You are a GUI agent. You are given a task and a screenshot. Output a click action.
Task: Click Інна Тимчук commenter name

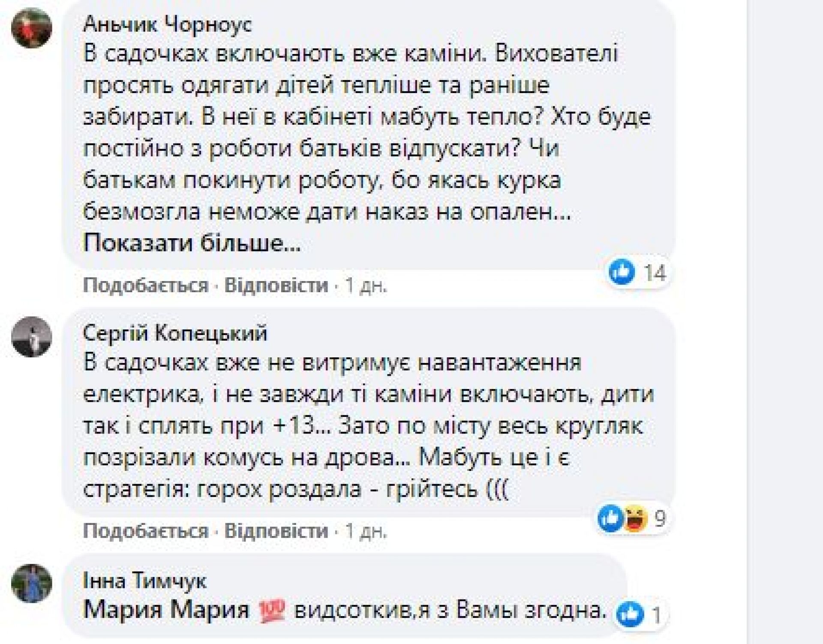tap(144, 581)
